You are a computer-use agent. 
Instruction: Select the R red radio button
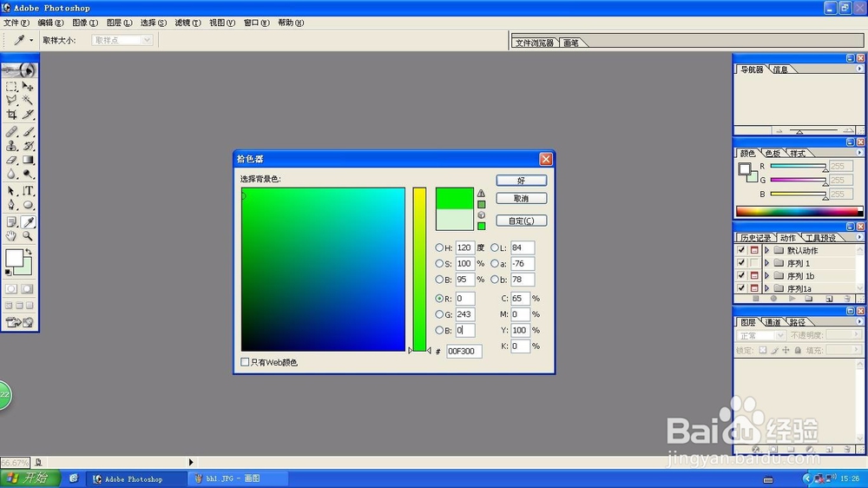pos(439,298)
